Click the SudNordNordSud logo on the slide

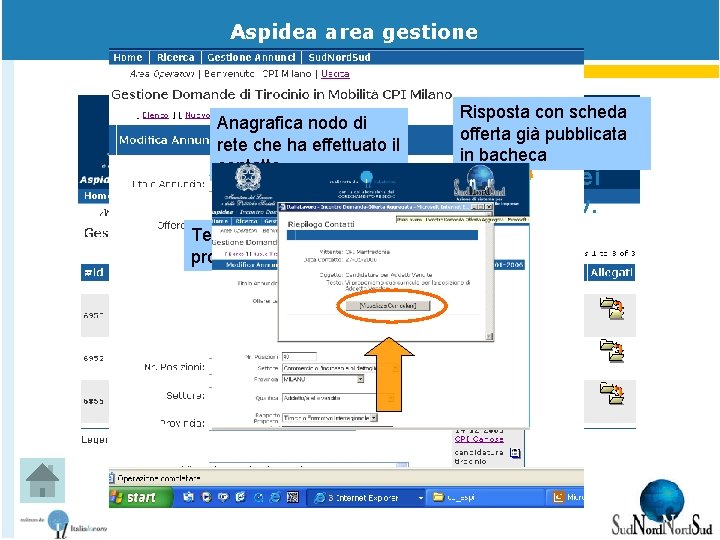662,508
